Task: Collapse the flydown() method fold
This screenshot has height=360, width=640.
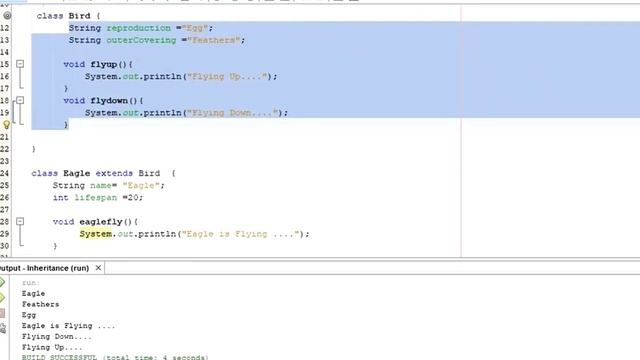Action: coord(20,100)
